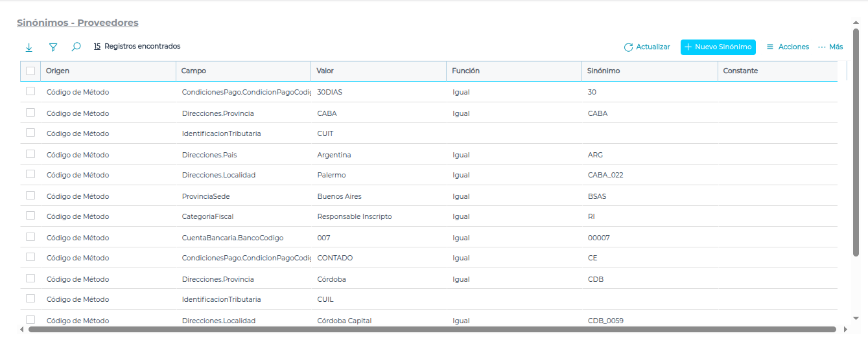This screenshot has width=868, height=342.
Task: Click the vertical scrollbar down arrow
Action: click(x=856, y=317)
